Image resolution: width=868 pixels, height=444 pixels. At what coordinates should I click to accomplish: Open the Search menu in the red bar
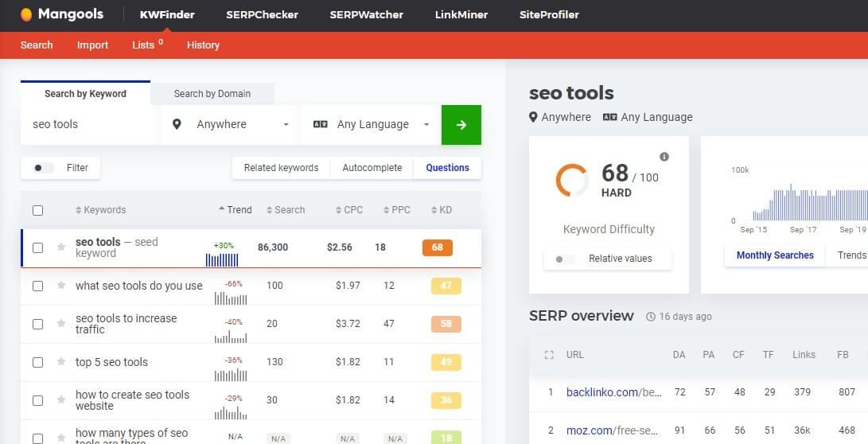coord(37,45)
